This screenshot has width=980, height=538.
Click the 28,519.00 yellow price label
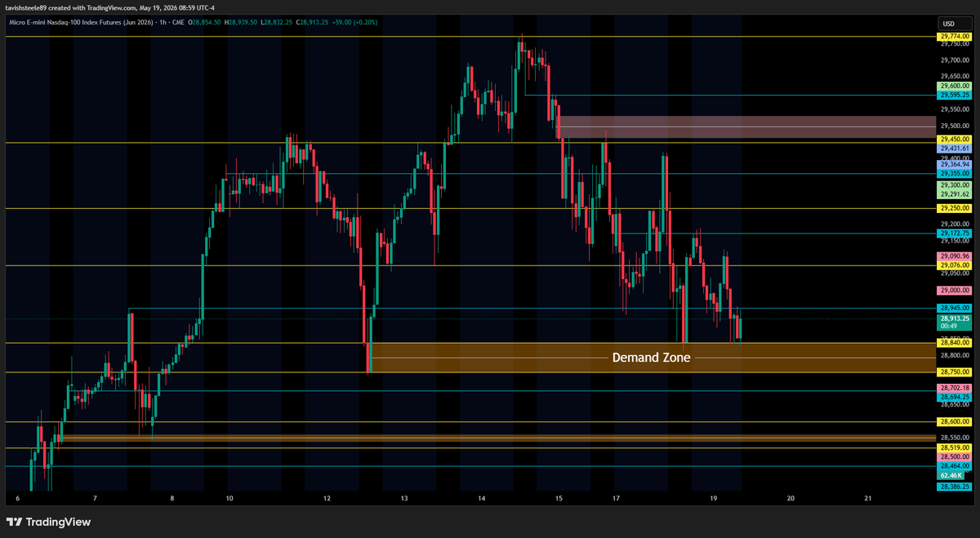954,448
